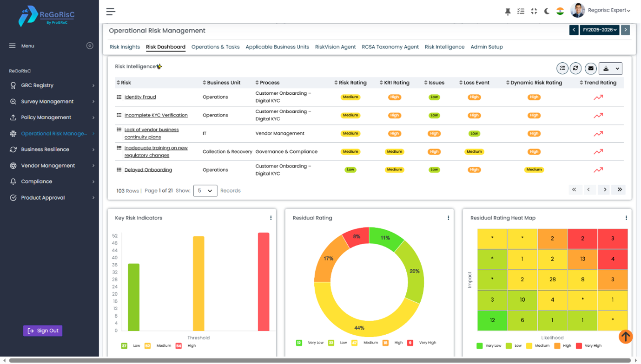This screenshot has height=364, width=641.
Task: Open the task checklist icon in header
Action: pyautogui.click(x=521, y=11)
